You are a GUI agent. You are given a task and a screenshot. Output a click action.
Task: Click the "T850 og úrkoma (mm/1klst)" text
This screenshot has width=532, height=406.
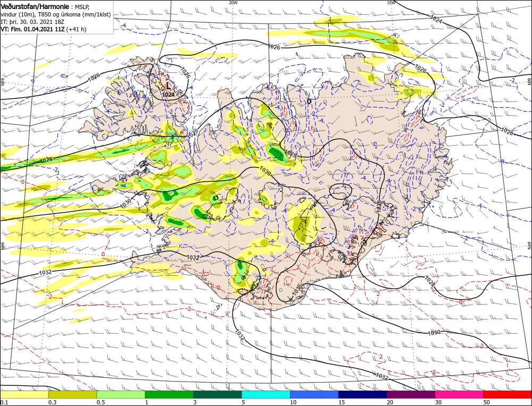76,14
